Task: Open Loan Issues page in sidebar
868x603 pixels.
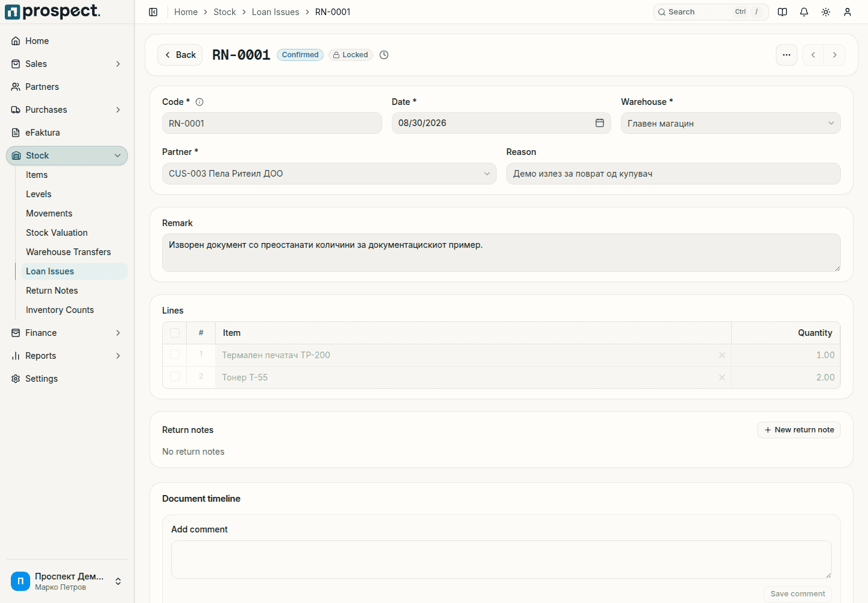Action: 74,271
